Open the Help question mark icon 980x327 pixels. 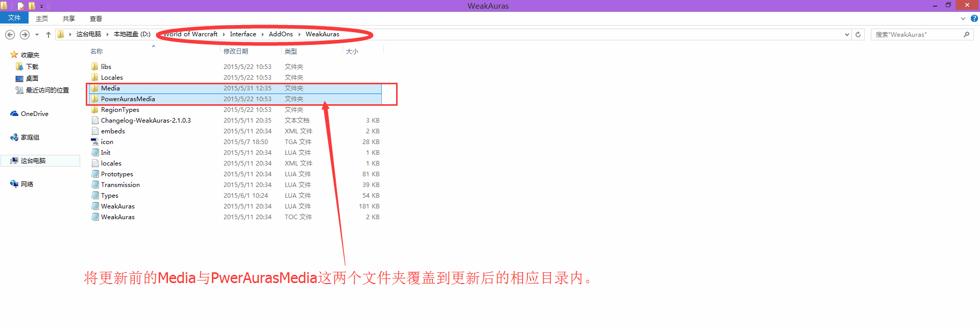[974, 18]
